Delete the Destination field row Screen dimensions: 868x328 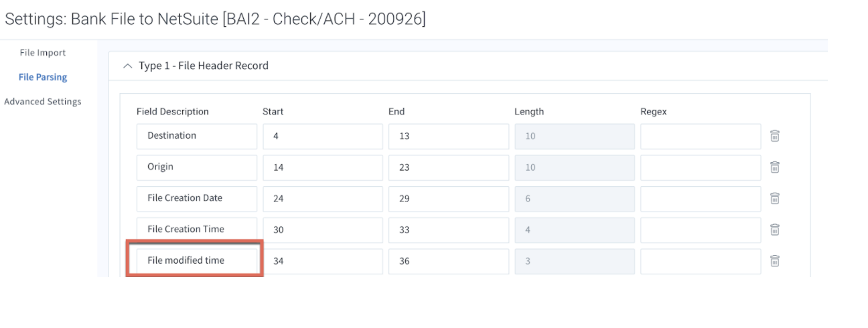click(x=775, y=136)
